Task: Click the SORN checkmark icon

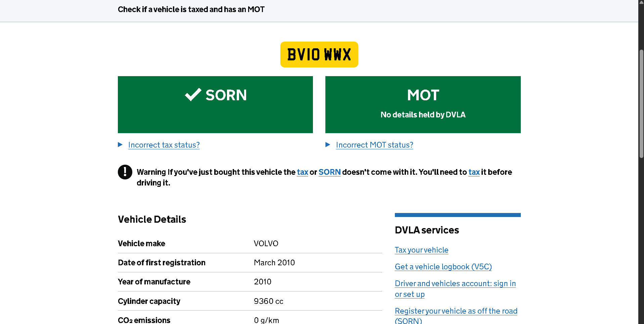Action: (193, 95)
